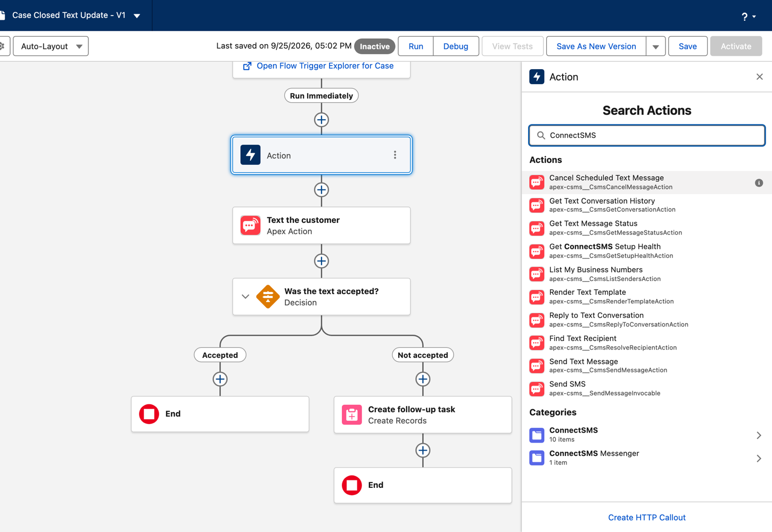
Task: Add element after Create follow-up task
Action: point(423,451)
